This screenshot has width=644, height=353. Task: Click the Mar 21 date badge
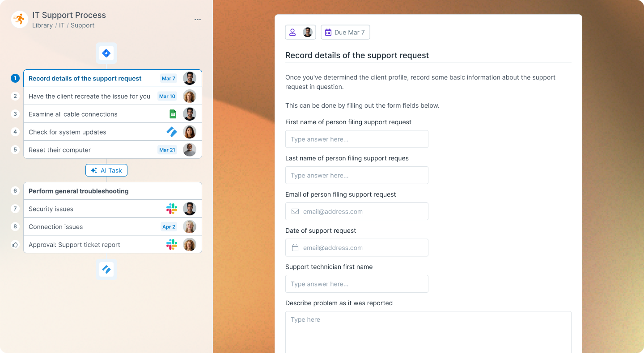point(167,150)
